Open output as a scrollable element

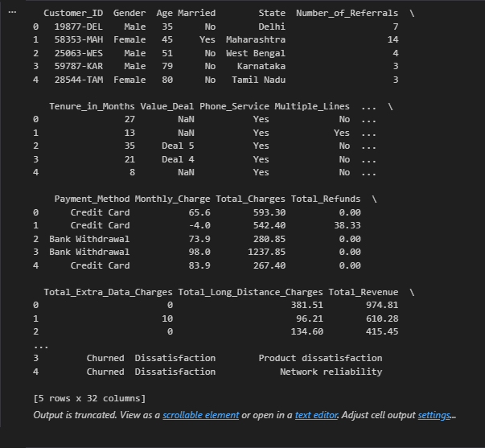(x=200, y=415)
